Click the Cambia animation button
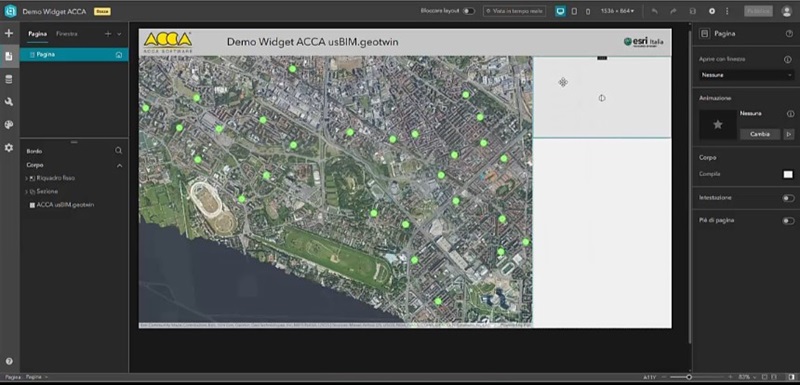 (x=760, y=134)
